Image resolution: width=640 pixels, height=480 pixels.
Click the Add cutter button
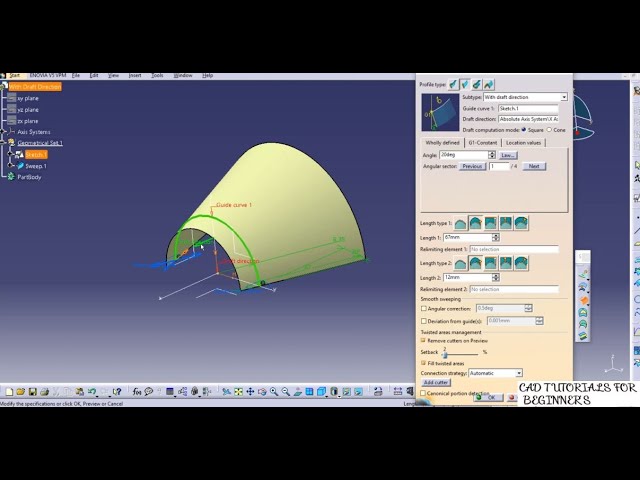tap(436, 382)
